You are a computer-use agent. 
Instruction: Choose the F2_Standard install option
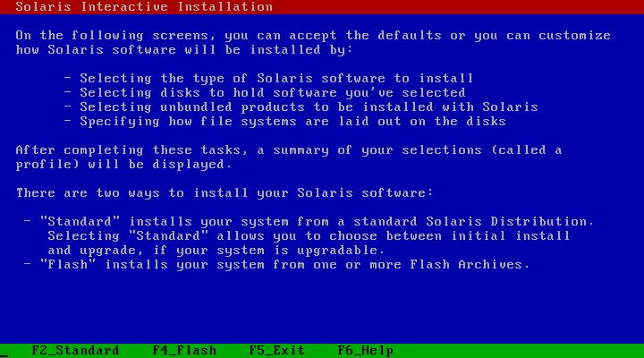[x=75, y=350]
